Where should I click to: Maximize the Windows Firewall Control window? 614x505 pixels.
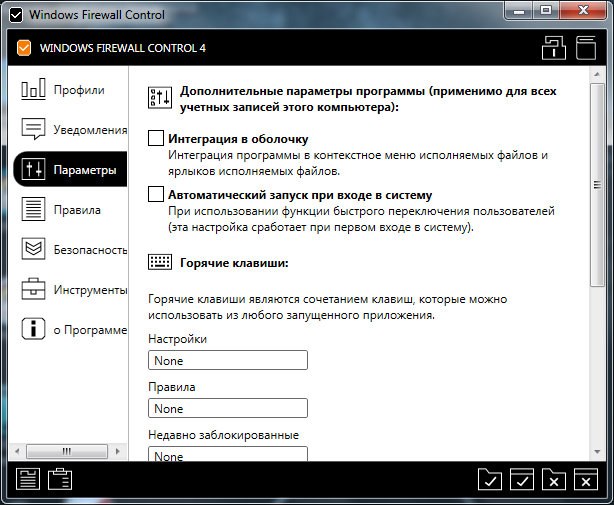coord(546,11)
